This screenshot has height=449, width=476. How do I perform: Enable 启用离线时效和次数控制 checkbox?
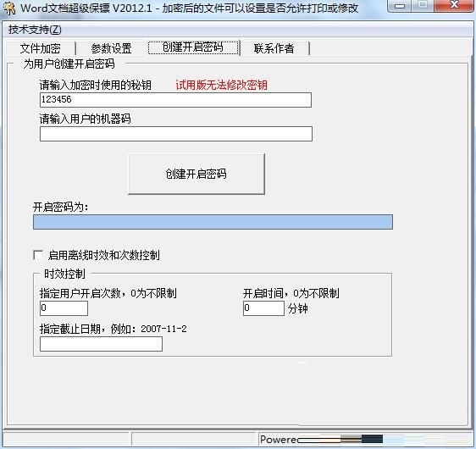[x=38, y=255]
